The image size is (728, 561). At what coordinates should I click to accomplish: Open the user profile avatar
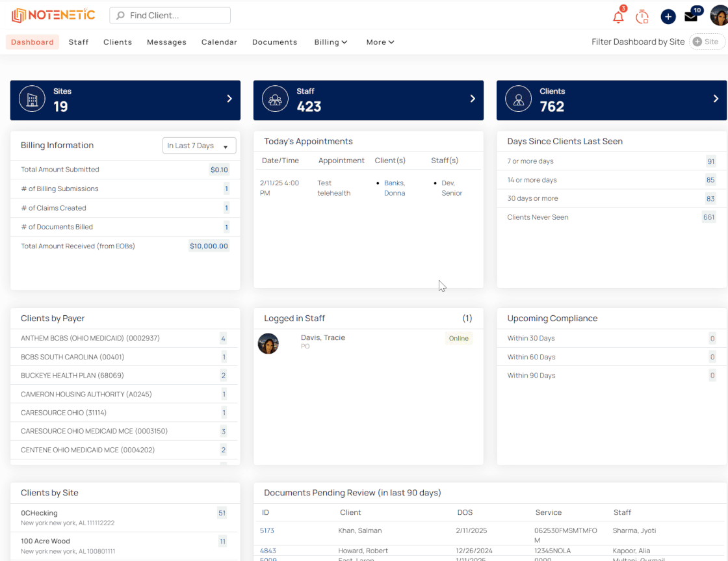(719, 16)
